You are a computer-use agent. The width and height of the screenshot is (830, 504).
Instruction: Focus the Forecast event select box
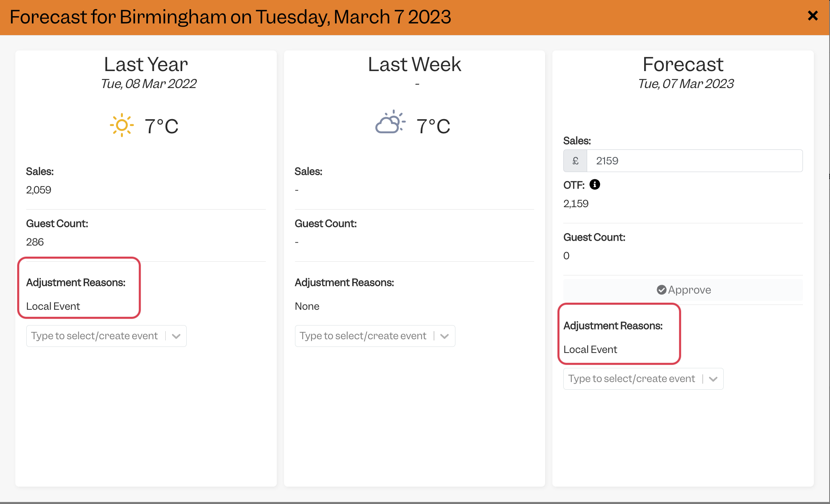pos(643,379)
